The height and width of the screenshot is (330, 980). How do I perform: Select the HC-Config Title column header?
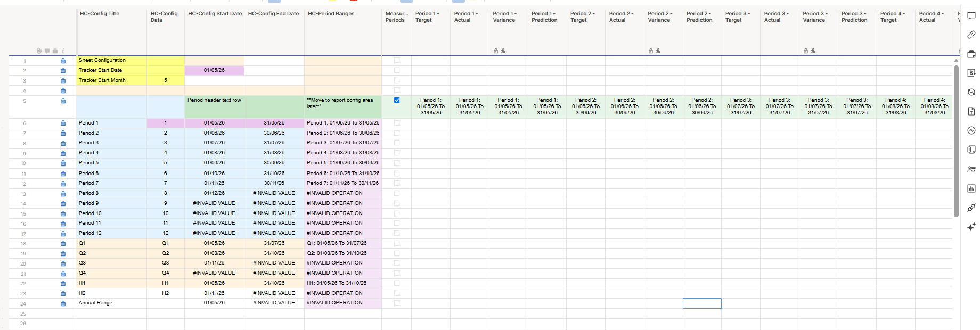point(111,31)
